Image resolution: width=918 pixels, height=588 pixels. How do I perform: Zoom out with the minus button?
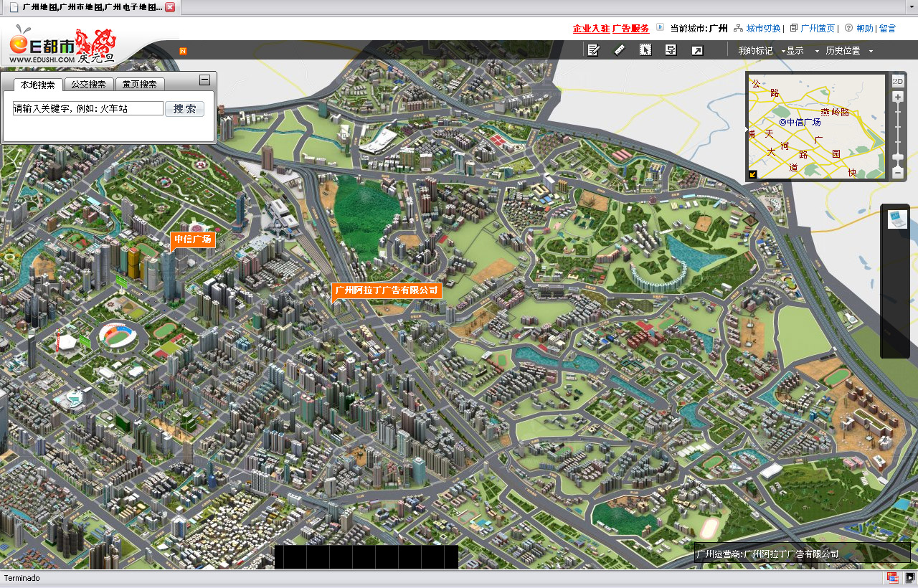[898, 173]
